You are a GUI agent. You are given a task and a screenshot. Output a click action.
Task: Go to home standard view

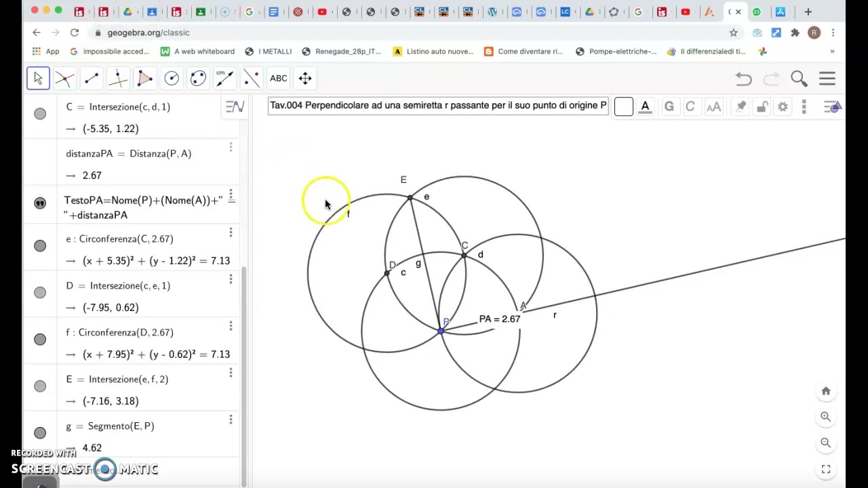tap(826, 391)
